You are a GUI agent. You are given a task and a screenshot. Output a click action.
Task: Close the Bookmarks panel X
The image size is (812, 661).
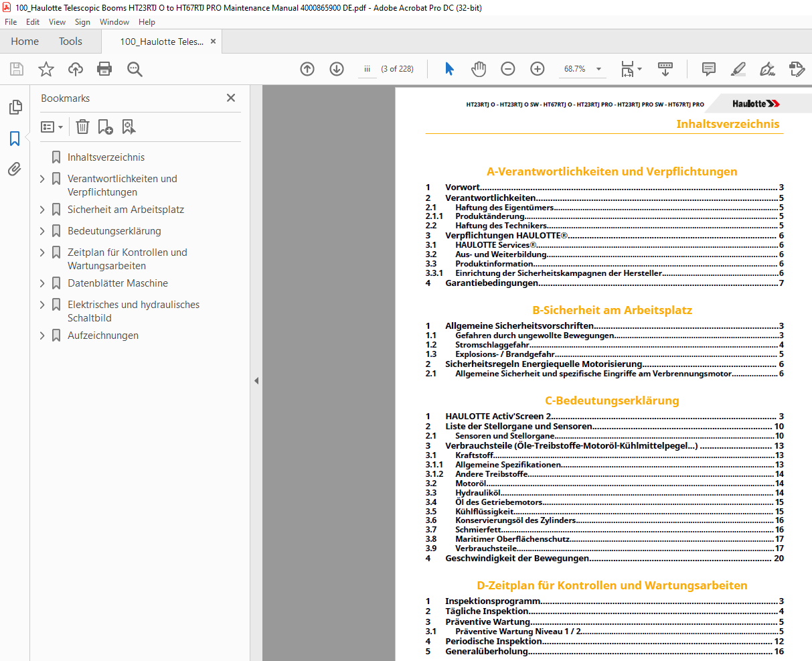pyautogui.click(x=231, y=98)
